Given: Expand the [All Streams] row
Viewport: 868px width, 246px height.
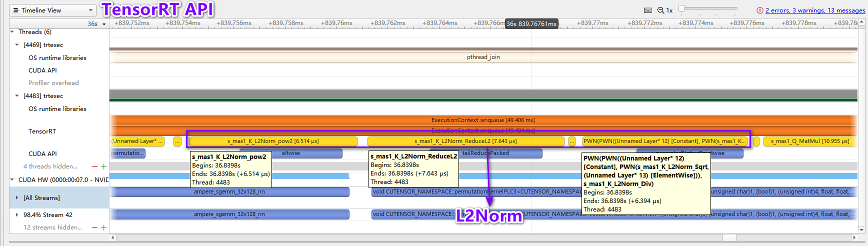Looking at the screenshot, I should coord(17,198).
